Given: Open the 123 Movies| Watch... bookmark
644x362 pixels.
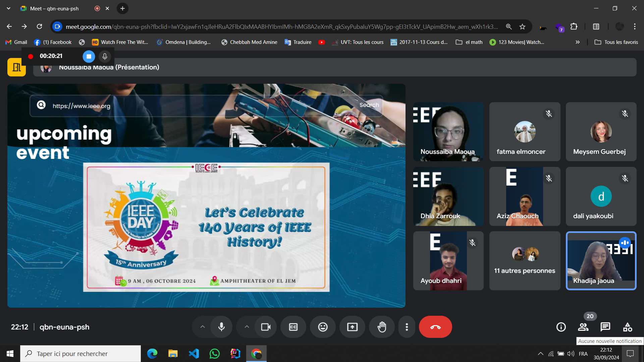Looking at the screenshot, I should coord(517,42).
